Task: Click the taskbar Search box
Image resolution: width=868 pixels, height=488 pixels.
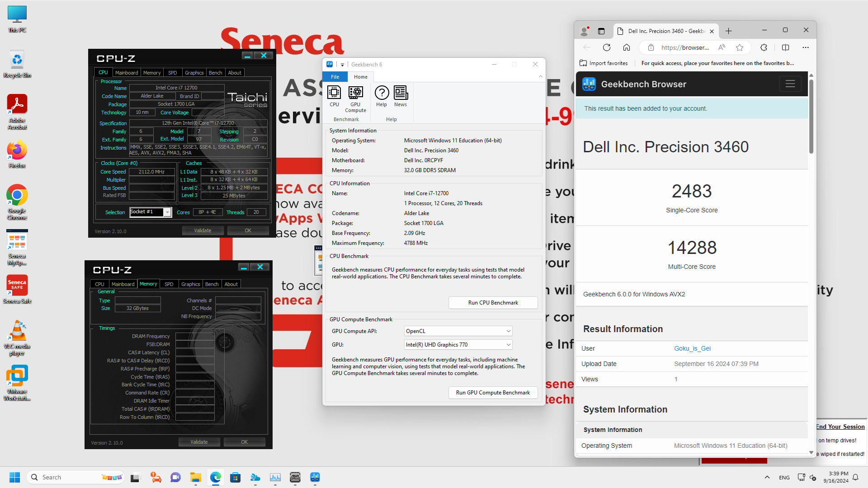Action: coord(75,477)
